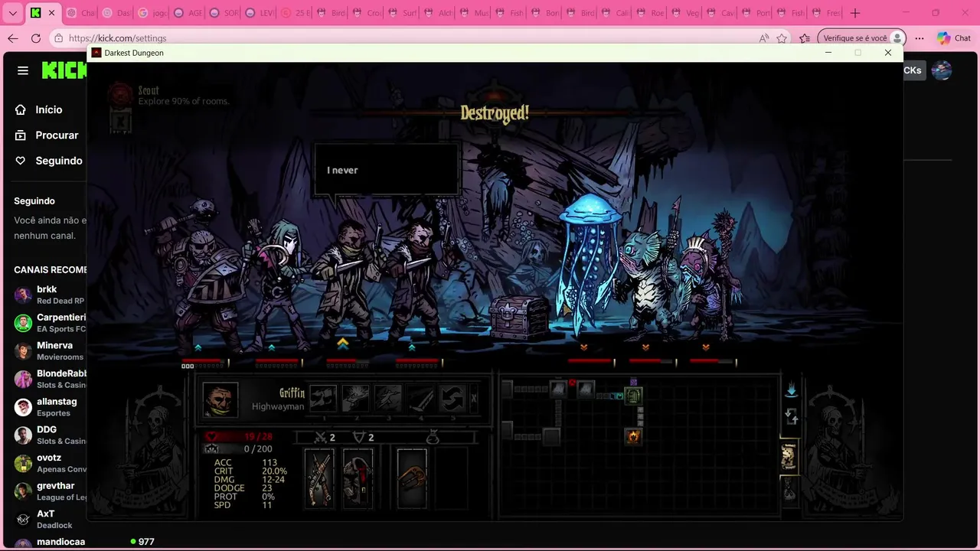Click the blue center-map arrow icon
Viewport: 980px width, 551px height.
[x=792, y=391]
